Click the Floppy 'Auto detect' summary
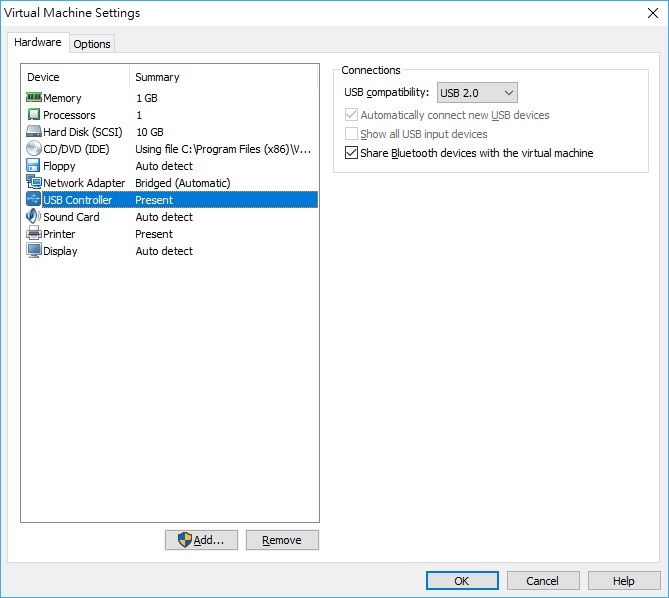The image size is (669, 598). tap(164, 166)
